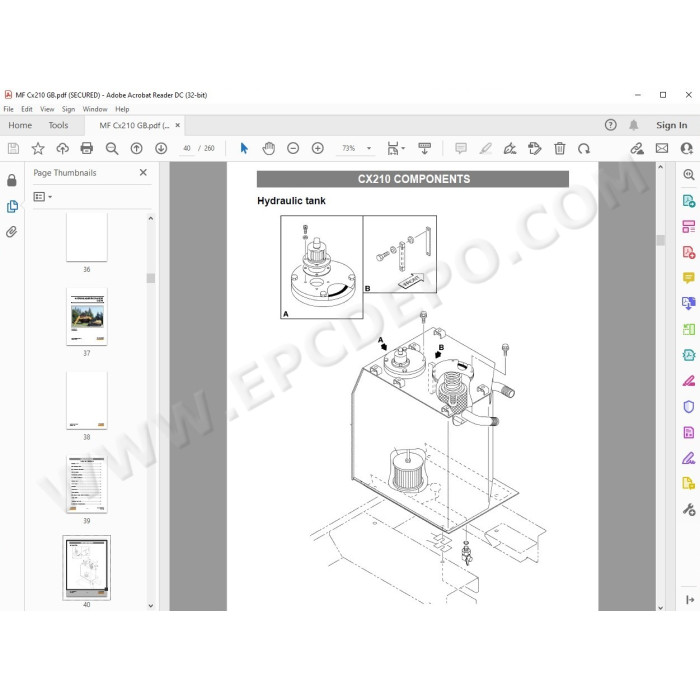Image resolution: width=700 pixels, height=700 pixels.
Task: Click the page number input field
Action: (186, 148)
